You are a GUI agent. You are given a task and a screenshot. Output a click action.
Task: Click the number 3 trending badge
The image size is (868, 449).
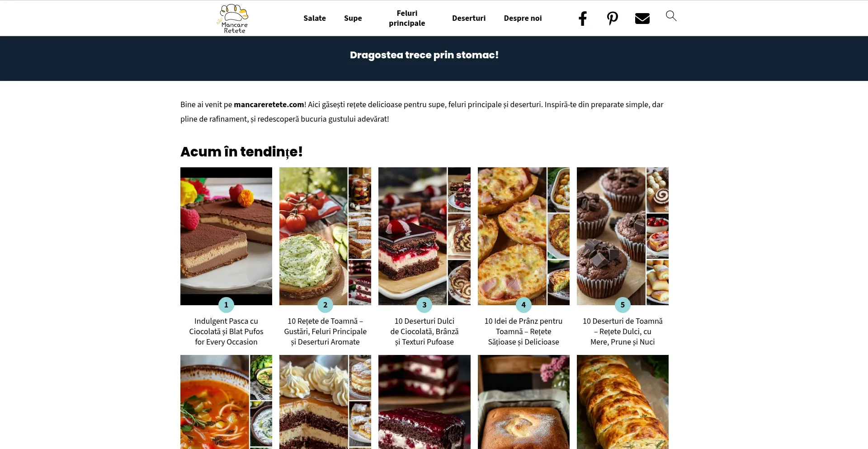click(x=424, y=305)
